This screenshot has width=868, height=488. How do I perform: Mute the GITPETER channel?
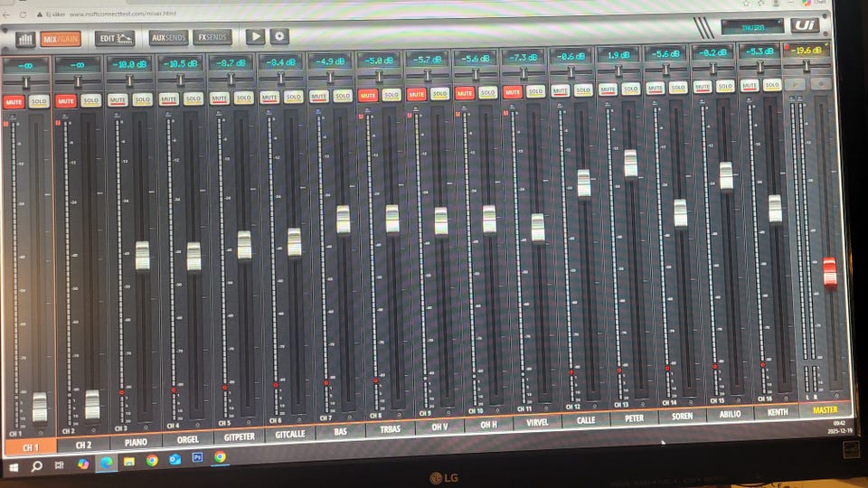click(219, 99)
